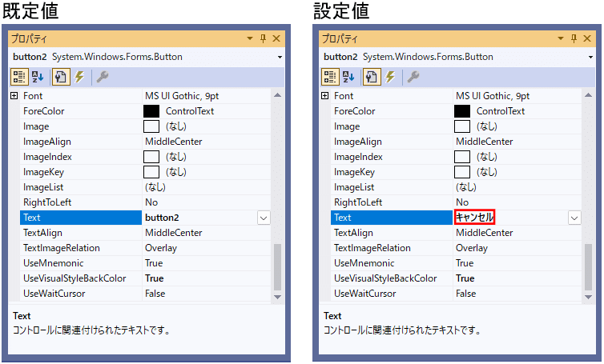
Task: Close the right Properties panel
Action: click(587, 38)
